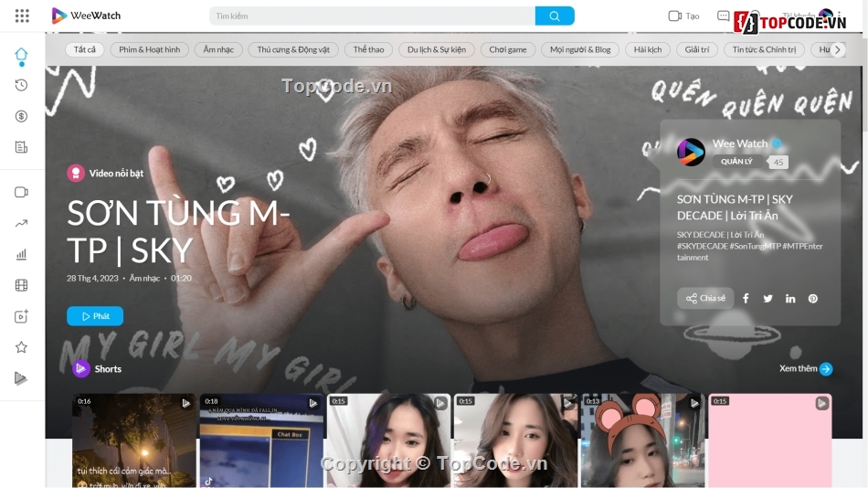Screen dimensions: 868x488
Task: Focus the Tìm kiếm search field
Action: [x=372, y=16]
